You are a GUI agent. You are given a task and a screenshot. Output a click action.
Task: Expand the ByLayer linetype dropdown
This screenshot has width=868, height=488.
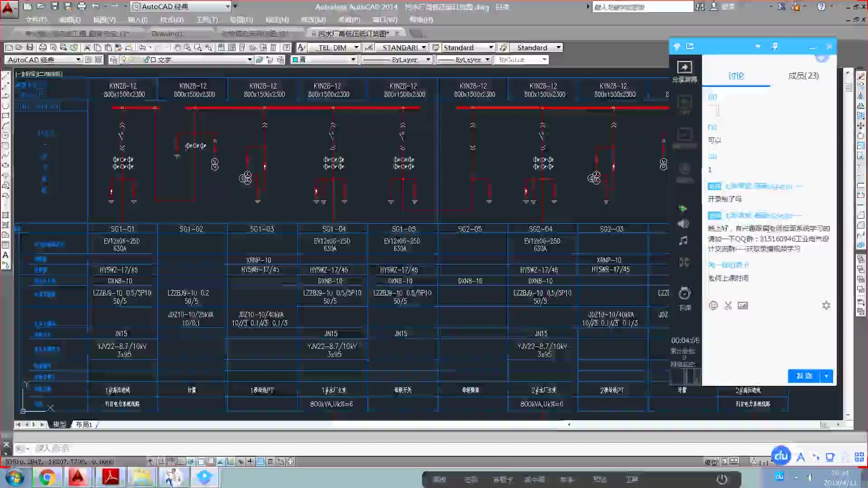(x=428, y=60)
